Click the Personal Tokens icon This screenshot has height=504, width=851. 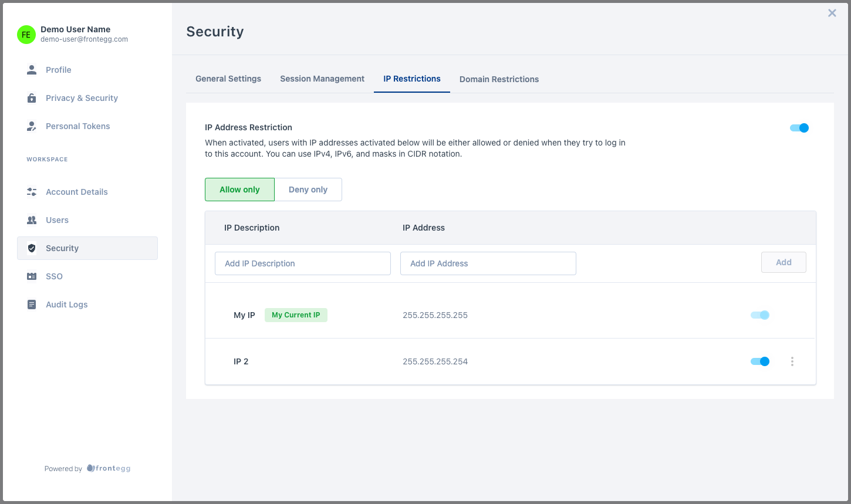pyautogui.click(x=32, y=126)
